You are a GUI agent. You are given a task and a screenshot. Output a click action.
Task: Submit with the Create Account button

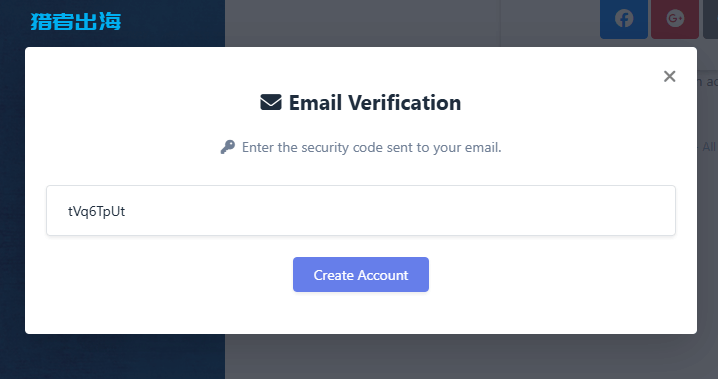click(x=361, y=275)
